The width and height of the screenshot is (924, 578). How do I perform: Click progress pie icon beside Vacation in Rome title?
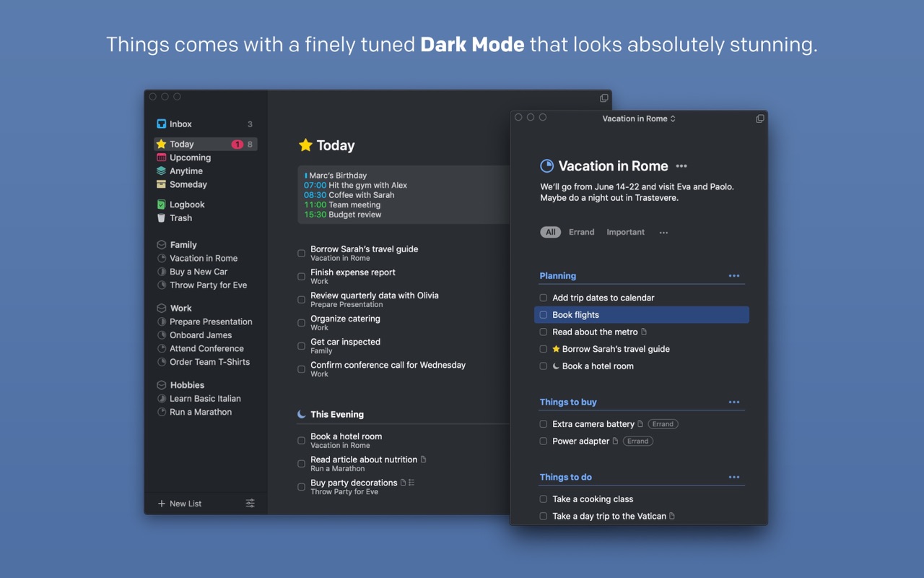pos(547,166)
